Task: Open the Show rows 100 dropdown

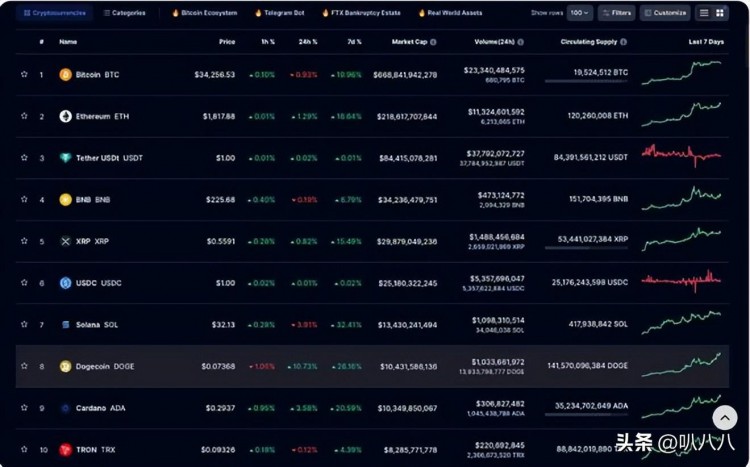Action: [580, 13]
